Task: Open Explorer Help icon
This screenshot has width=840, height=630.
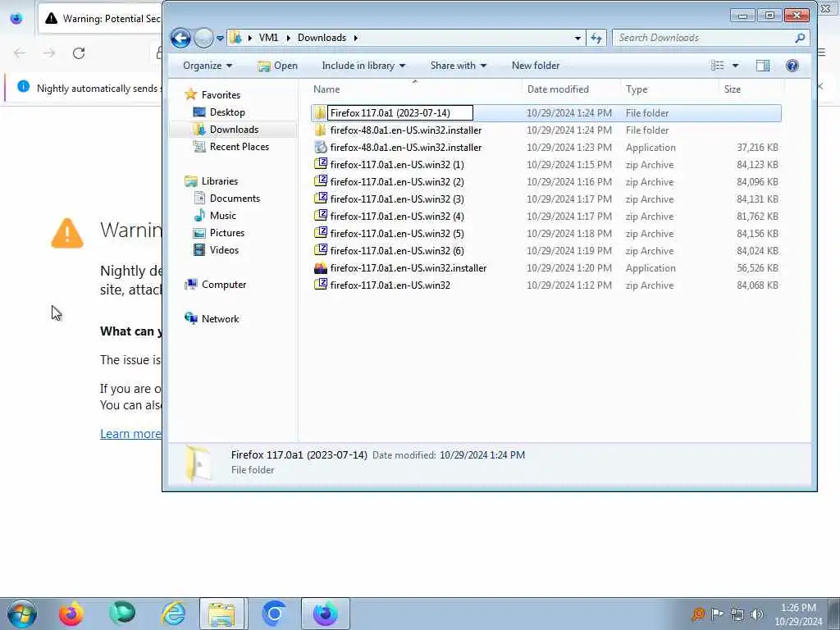Action: pos(792,66)
